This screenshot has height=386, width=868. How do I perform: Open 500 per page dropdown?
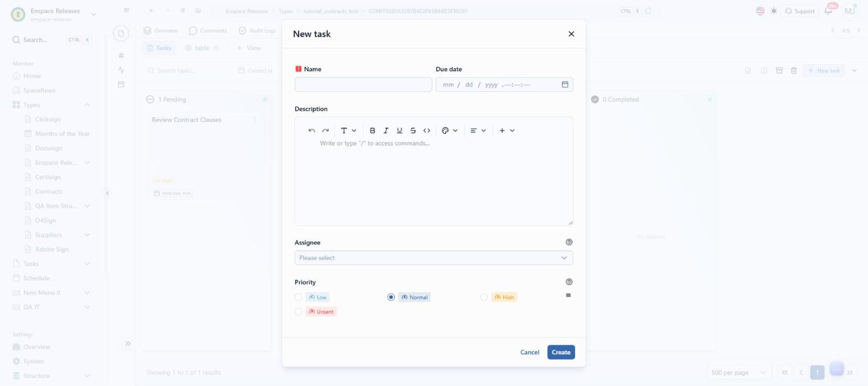click(740, 372)
